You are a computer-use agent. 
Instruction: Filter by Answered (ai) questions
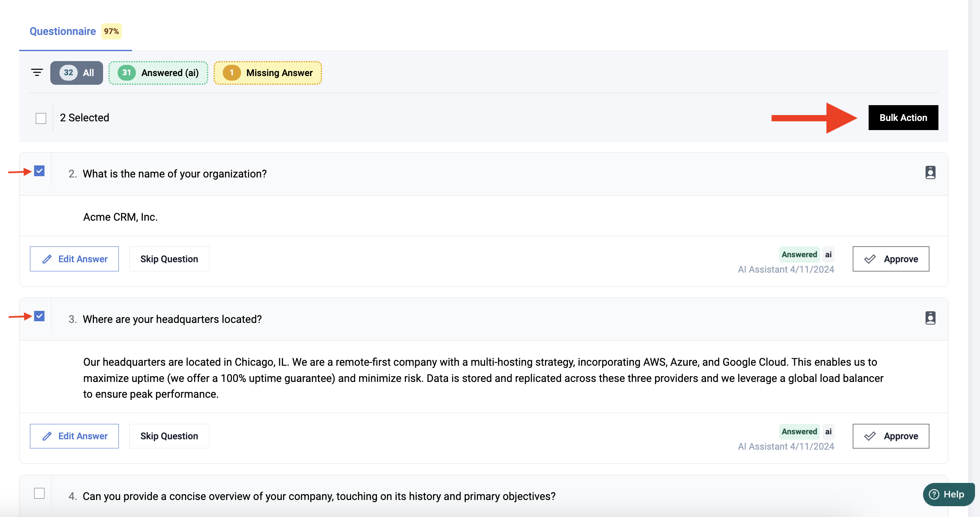(x=158, y=73)
